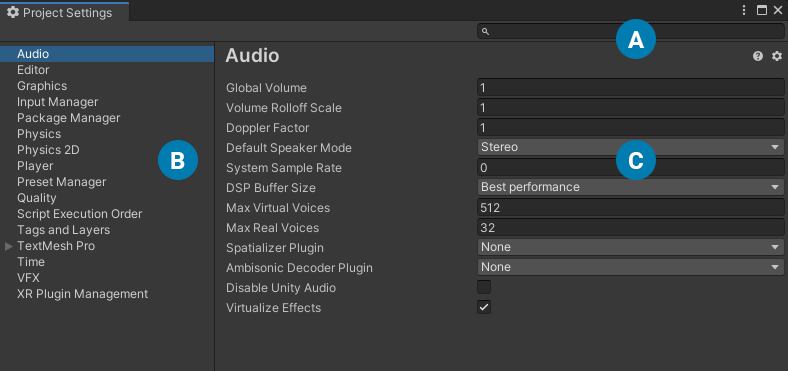Click the DSP Buffer Size label

pos(271,188)
